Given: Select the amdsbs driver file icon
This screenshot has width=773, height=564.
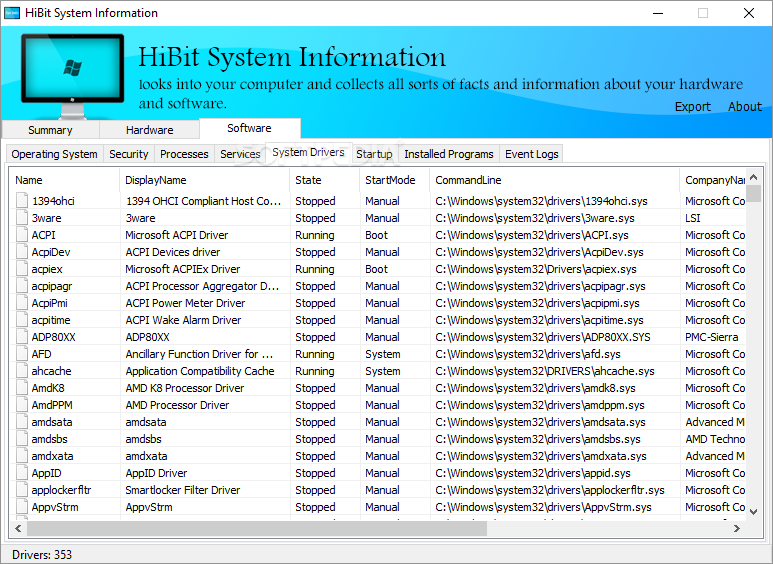Looking at the screenshot, I should pos(22,439).
